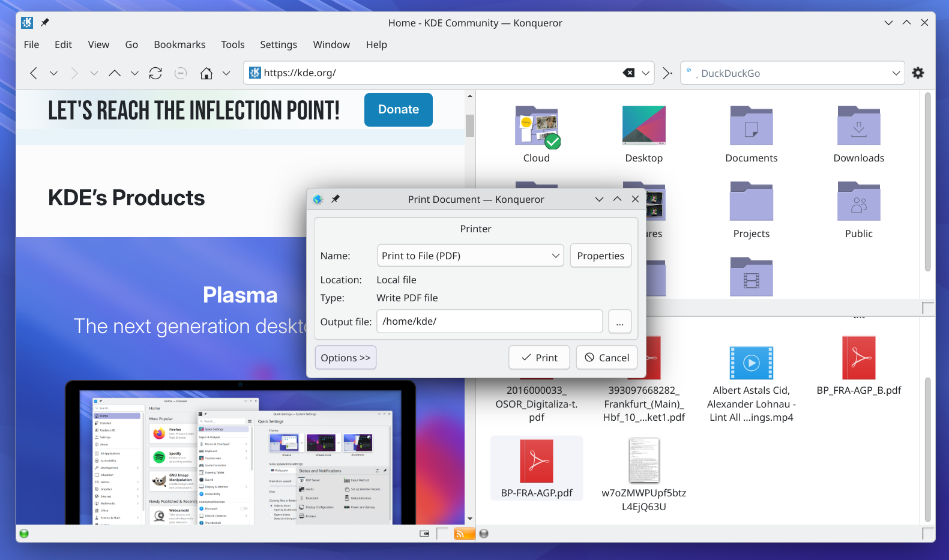Expand the Options >> section in the print dialog
The height and width of the screenshot is (560, 949).
(x=345, y=358)
